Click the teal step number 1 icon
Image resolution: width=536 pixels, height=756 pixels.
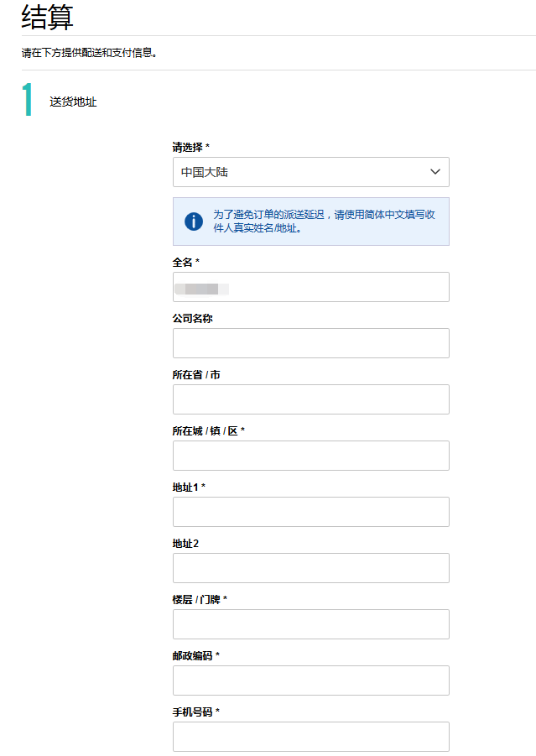tap(28, 101)
